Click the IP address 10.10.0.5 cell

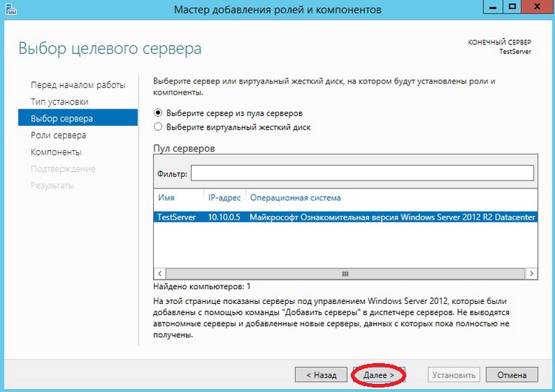pyautogui.click(x=224, y=217)
